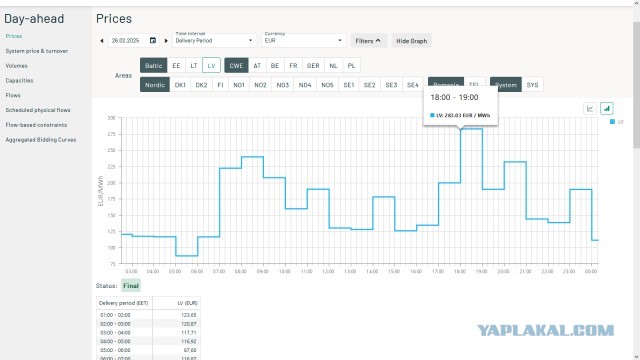Open the calendar date picker icon
Image resolution: width=640 pixels, height=360 pixels.
153,40
